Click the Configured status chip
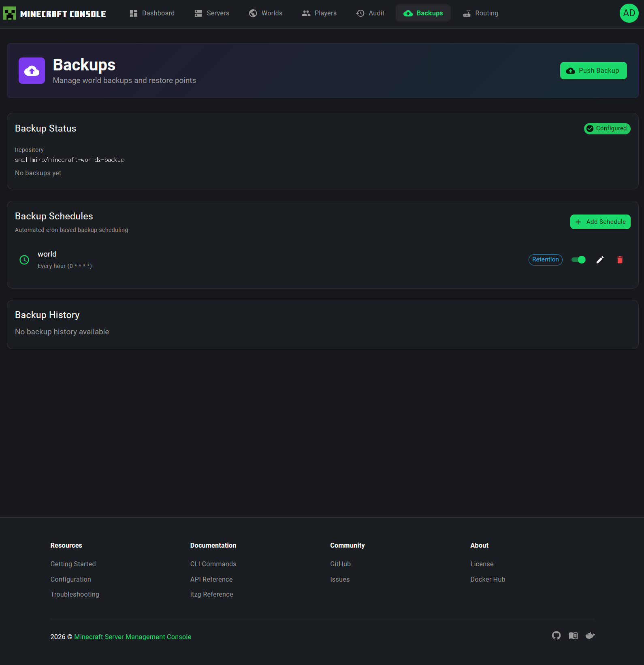The image size is (644, 665). tap(607, 129)
